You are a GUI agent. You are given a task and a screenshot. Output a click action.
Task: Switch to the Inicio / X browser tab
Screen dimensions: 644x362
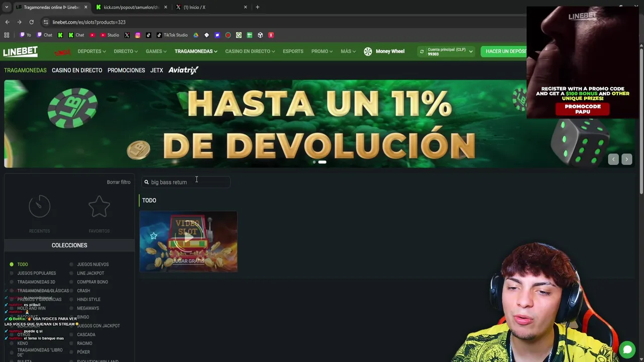coord(211,7)
